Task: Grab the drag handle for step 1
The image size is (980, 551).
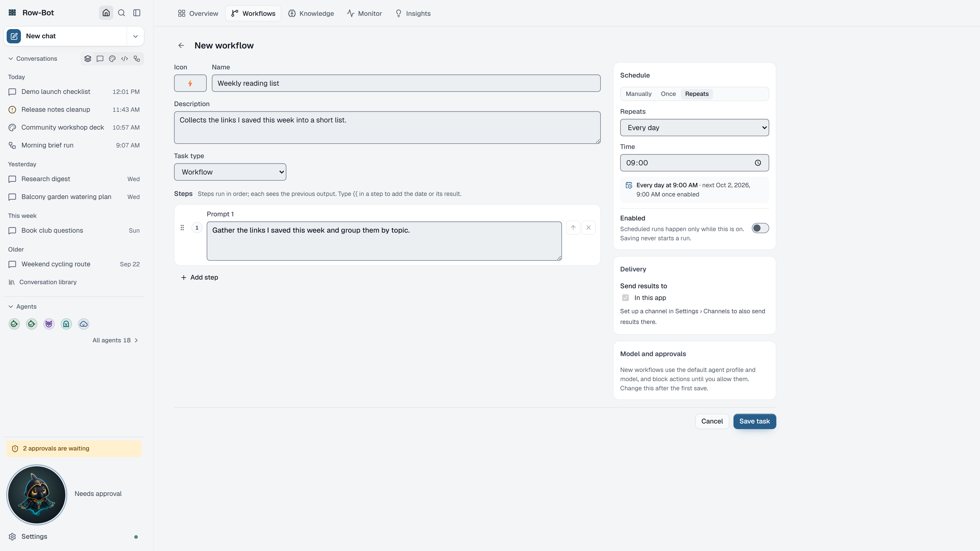Action: [182, 227]
